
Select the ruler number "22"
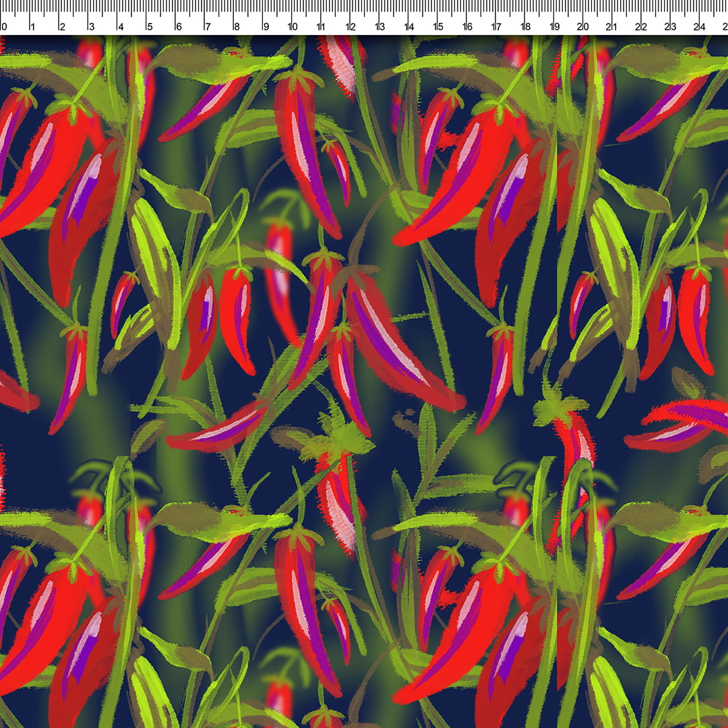coord(641,26)
